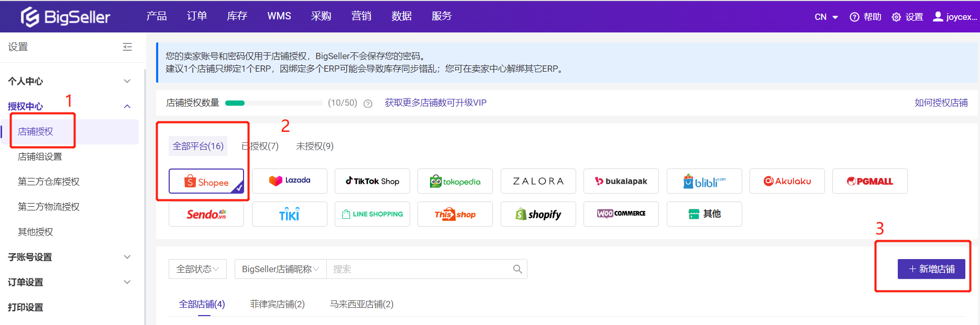Select the Shopee platform tile

coord(206,181)
